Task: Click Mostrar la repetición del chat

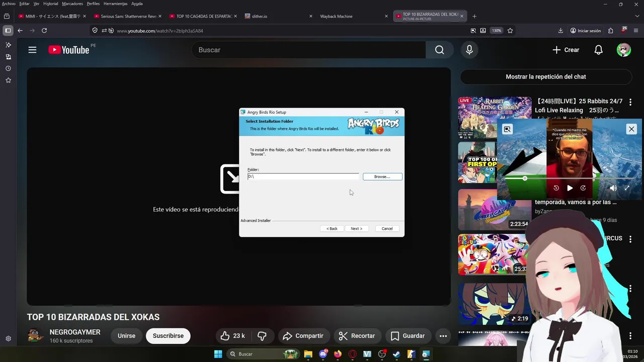Action: [546, 77]
